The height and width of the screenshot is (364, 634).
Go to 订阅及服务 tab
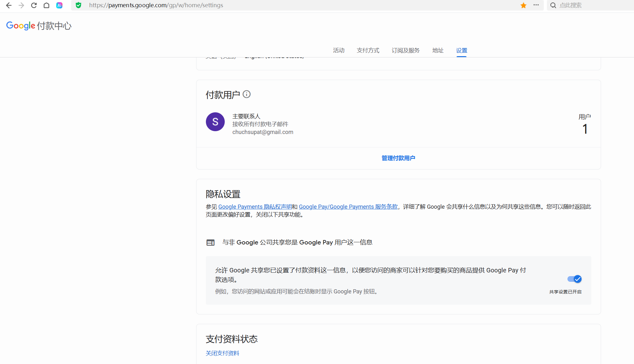(406, 51)
